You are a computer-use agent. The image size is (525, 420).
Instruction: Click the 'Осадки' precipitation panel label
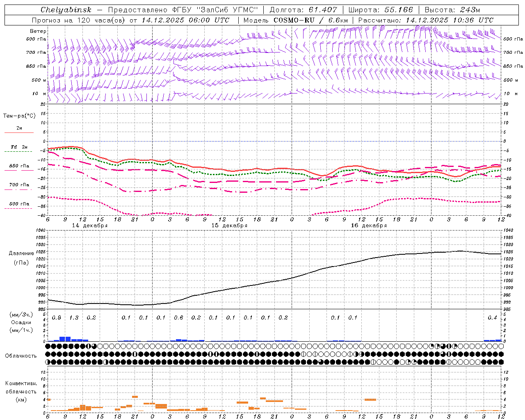click(x=21, y=322)
